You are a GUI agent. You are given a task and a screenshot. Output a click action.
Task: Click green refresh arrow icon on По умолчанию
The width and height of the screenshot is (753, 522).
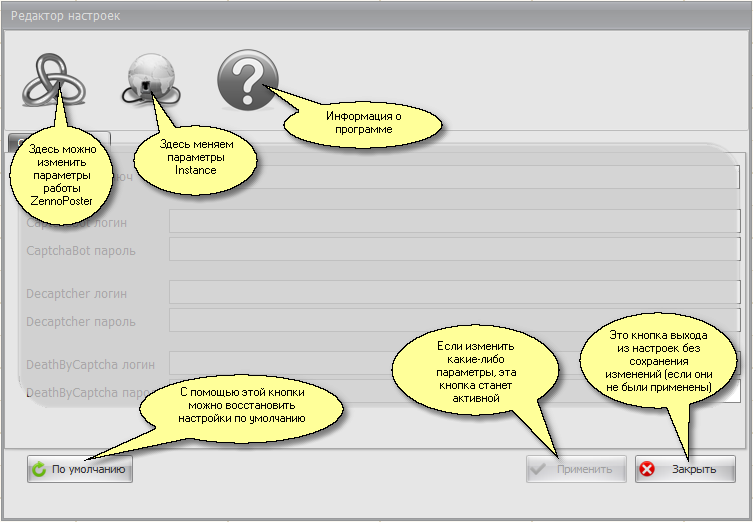40,469
